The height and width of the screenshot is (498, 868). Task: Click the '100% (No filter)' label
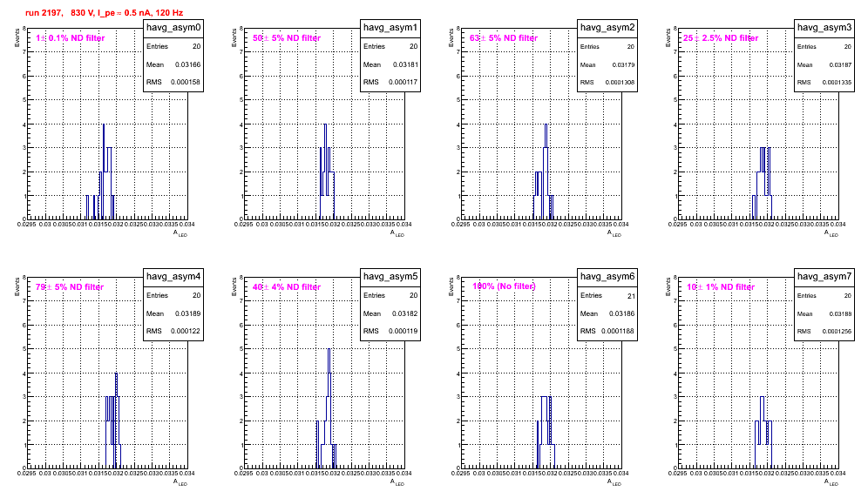click(x=504, y=286)
